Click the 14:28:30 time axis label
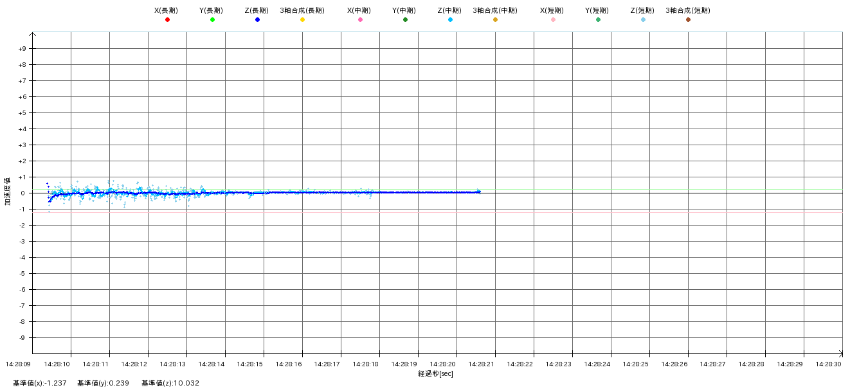This screenshot has height=392, width=868. pyautogui.click(x=829, y=364)
